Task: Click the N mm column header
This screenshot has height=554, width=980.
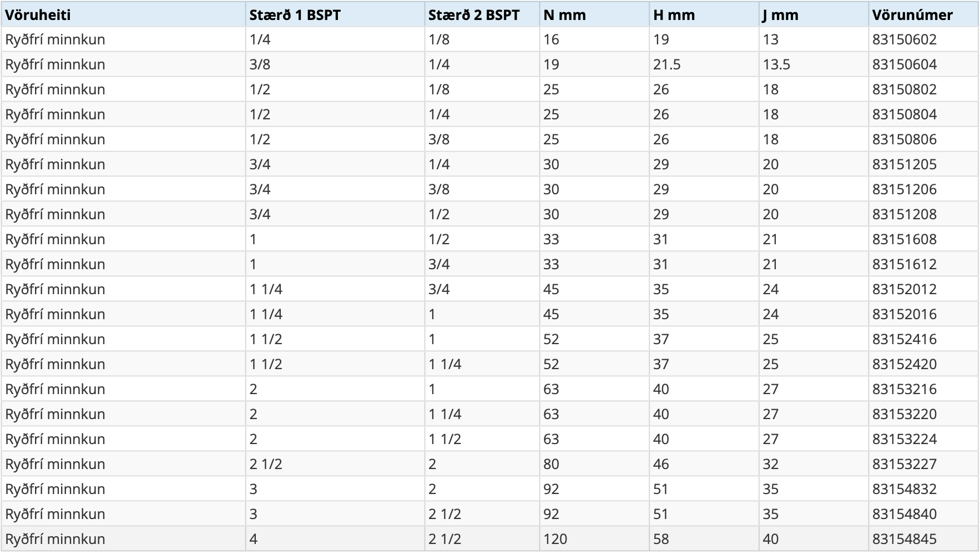Action: tap(564, 15)
